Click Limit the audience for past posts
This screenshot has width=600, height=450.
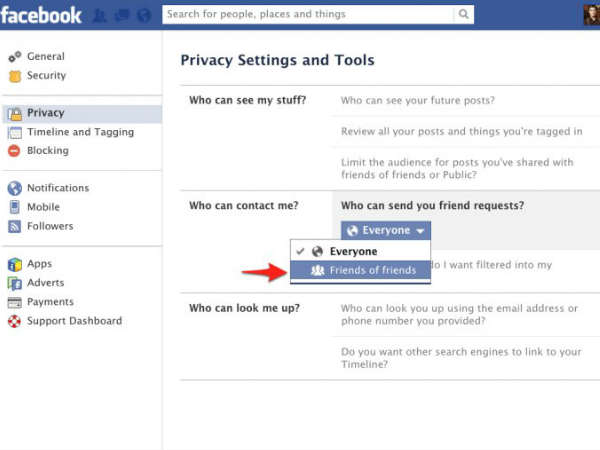(x=457, y=168)
